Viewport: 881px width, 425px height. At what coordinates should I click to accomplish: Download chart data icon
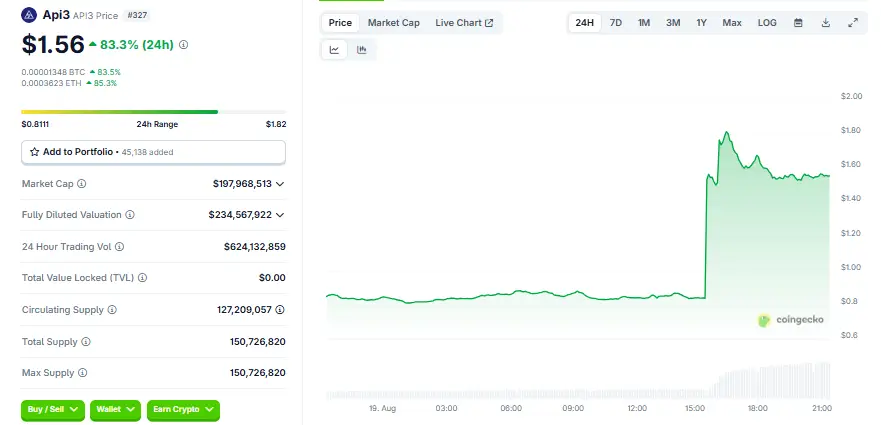tap(825, 23)
